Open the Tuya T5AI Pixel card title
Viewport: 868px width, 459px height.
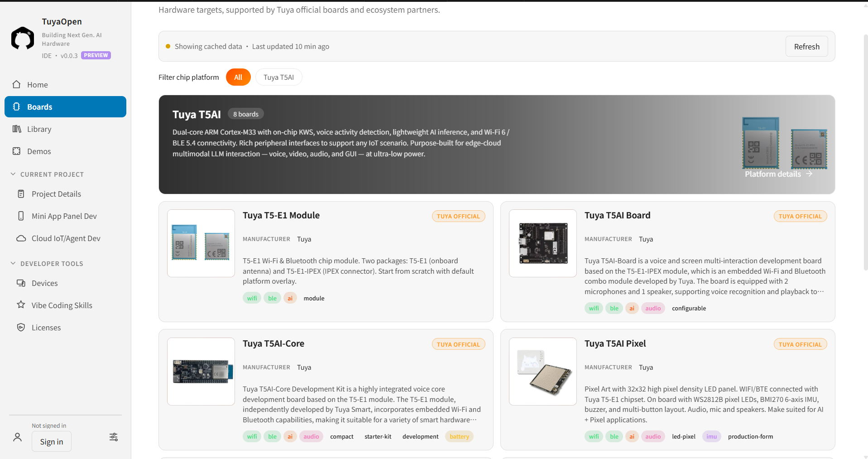pyautogui.click(x=615, y=343)
